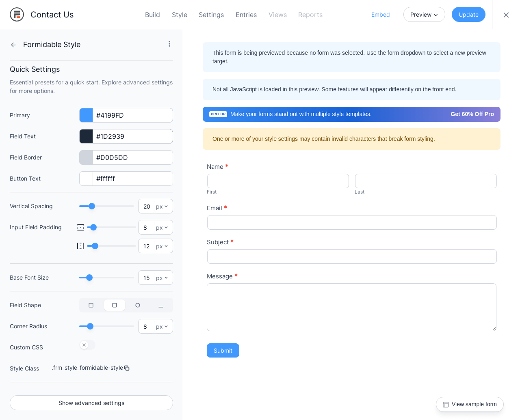Viewport: 520px width, 420px height.
Task: Click the Primary color hex input field
Action: 132,115
